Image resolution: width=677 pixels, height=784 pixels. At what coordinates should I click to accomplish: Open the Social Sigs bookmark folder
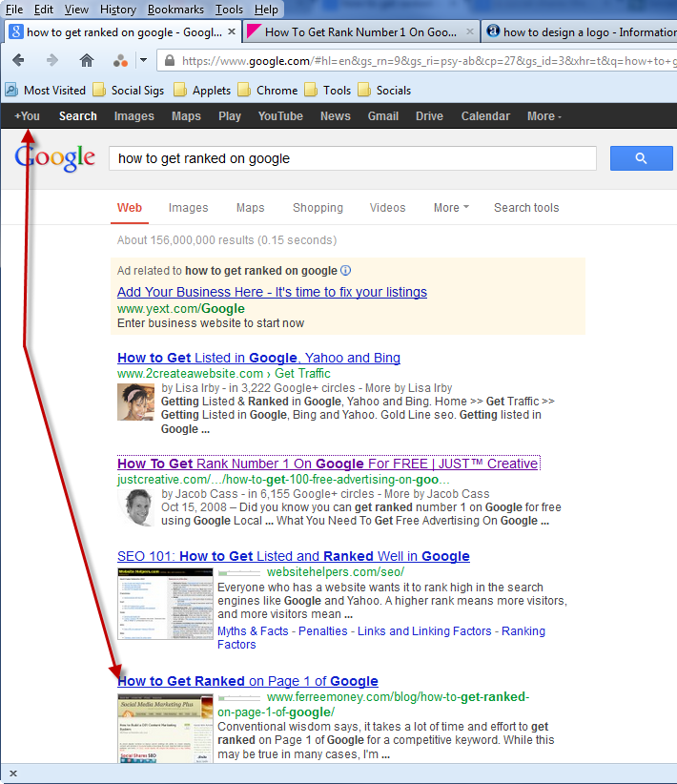click(x=129, y=91)
